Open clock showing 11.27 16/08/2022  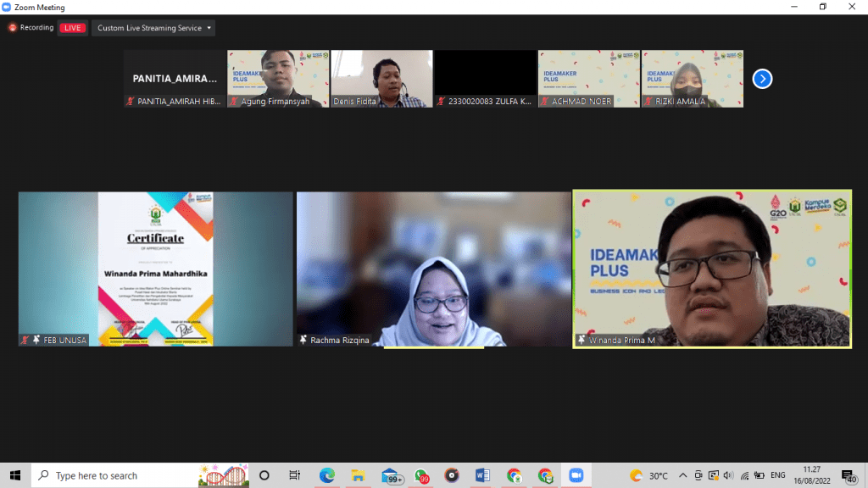812,475
